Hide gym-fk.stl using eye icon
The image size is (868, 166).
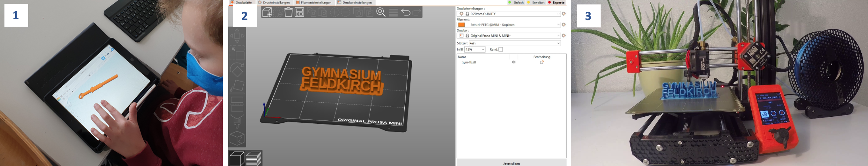pos(514,62)
